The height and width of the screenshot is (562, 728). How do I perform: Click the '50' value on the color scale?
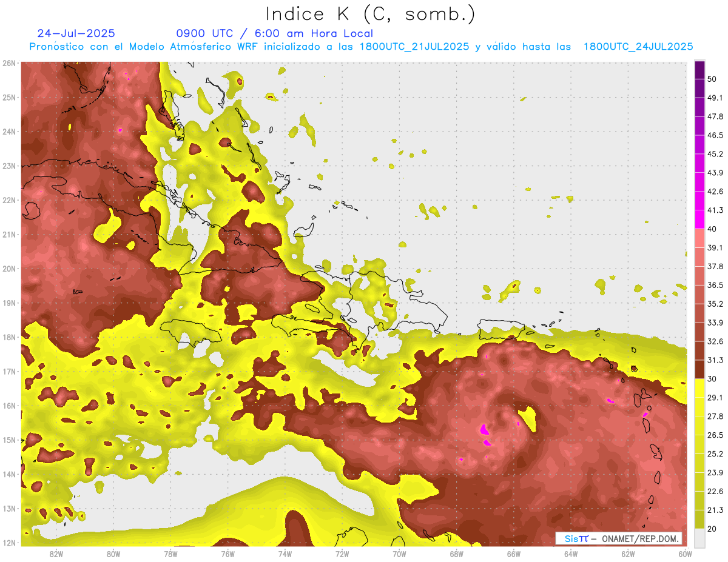click(x=712, y=79)
